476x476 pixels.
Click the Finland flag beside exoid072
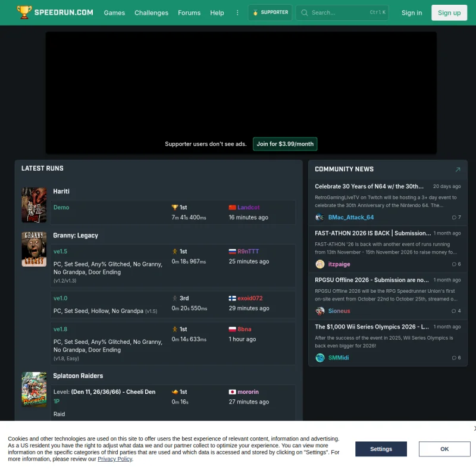coord(232,299)
